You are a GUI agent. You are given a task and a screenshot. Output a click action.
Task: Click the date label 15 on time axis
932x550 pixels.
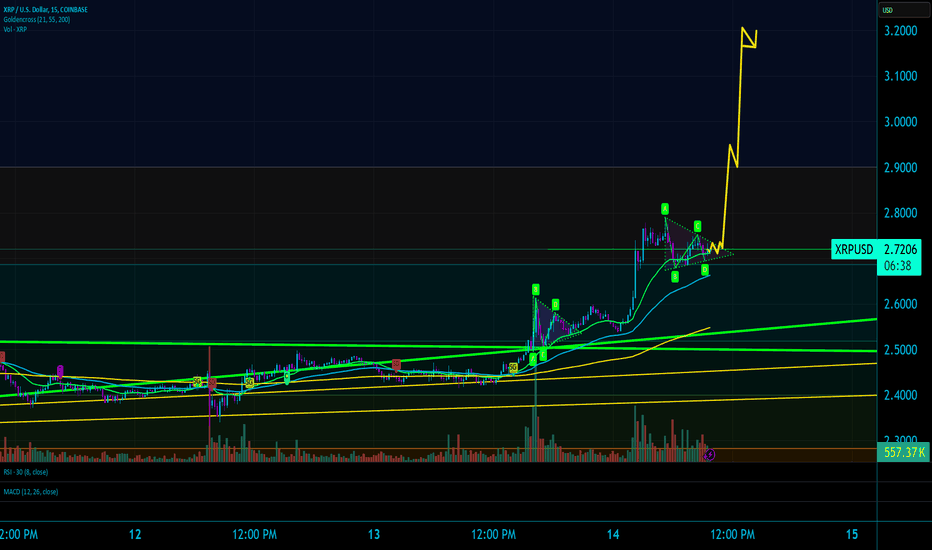[852, 535]
